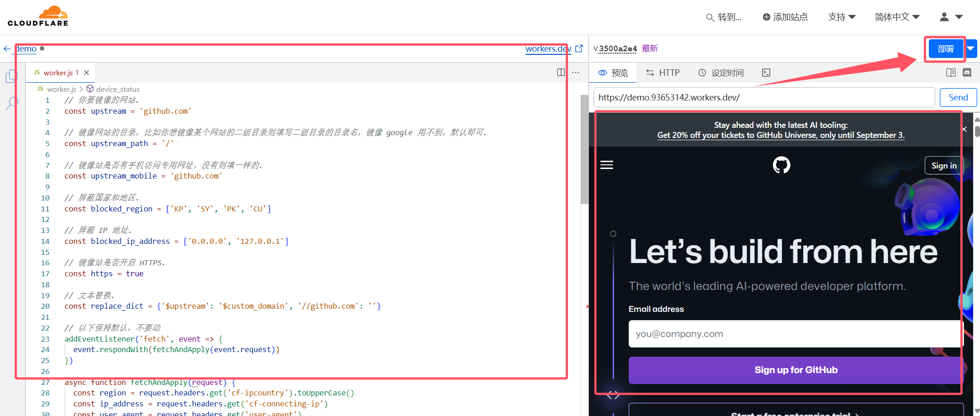
Task: Open the user account menu
Action: (x=951, y=17)
